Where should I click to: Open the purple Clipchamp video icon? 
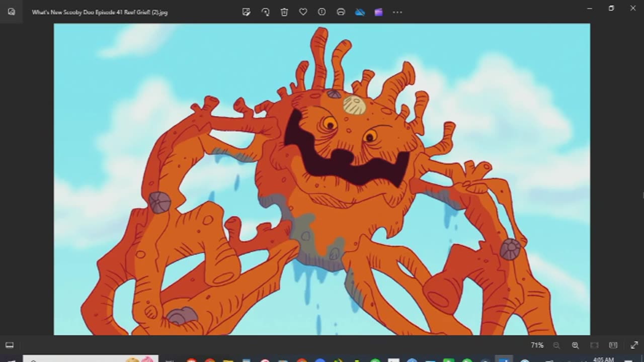(378, 12)
